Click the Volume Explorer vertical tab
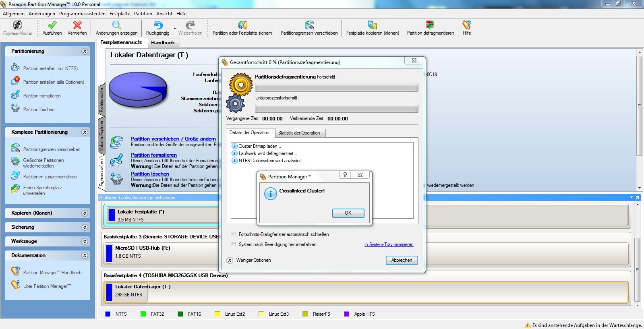Viewport: 644px width, 329px height. pyautogui.click(x=101, y=136)
